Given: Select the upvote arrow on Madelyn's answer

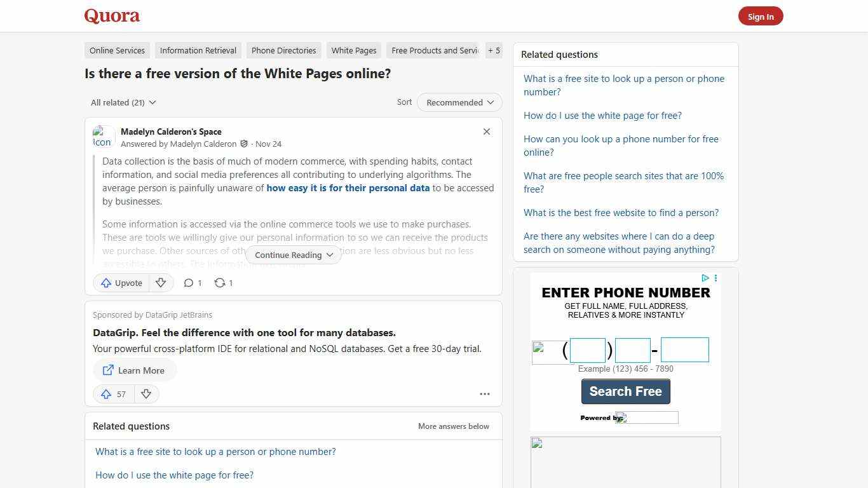Looking at the screenshot, I should pos(121,283).
